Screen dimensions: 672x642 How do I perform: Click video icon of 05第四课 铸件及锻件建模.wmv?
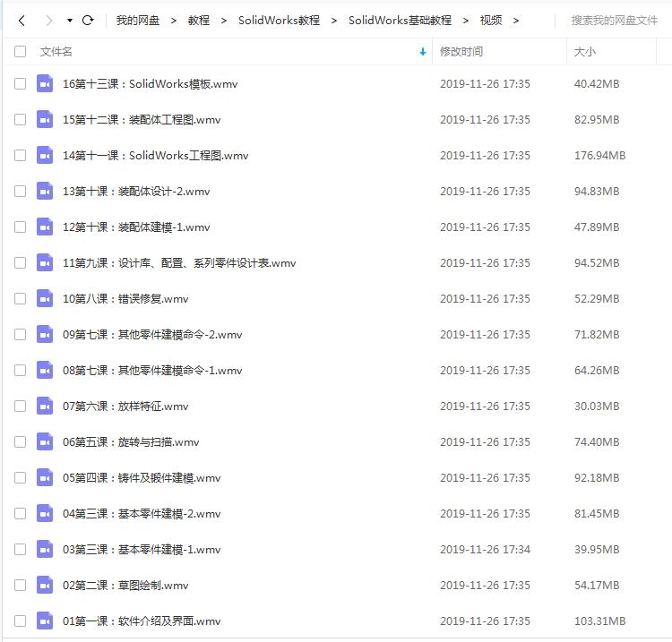pyautogui.click(x=45, y=477)
